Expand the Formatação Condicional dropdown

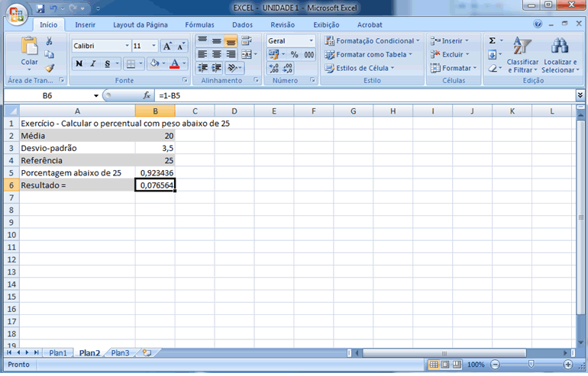coord(418,41)
